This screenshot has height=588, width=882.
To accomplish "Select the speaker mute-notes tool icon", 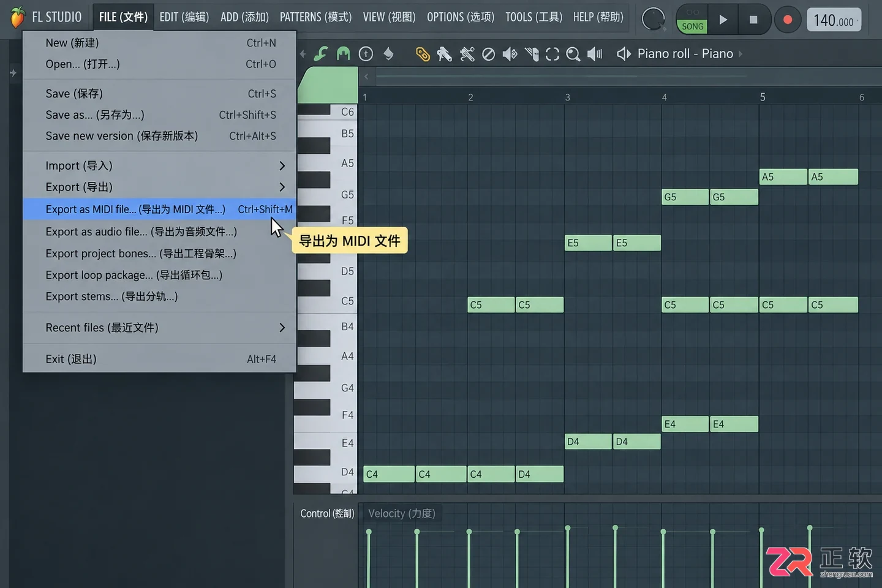I will pyautogui.click(x=510, y=54).
